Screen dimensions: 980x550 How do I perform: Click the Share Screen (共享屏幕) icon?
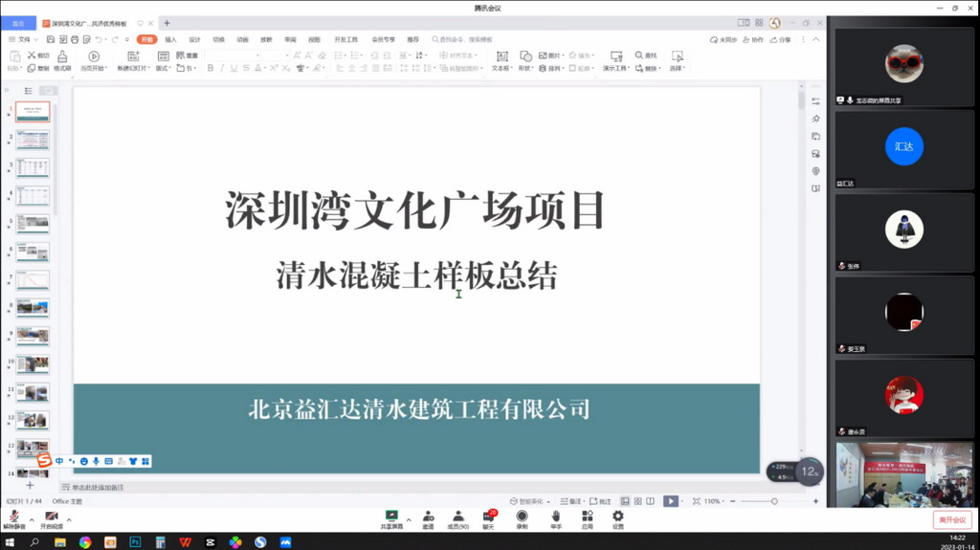click(391, 516)
